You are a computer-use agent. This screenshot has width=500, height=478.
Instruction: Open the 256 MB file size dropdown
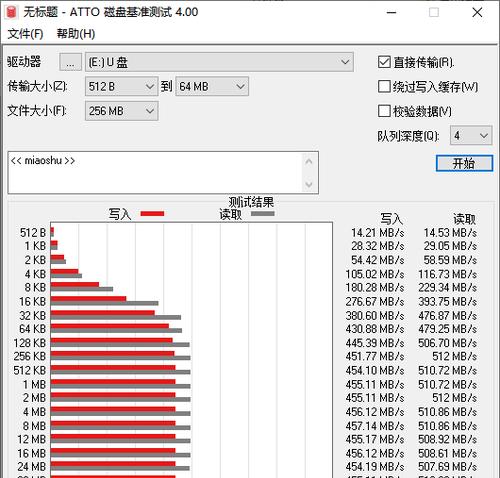pos(121,111)
